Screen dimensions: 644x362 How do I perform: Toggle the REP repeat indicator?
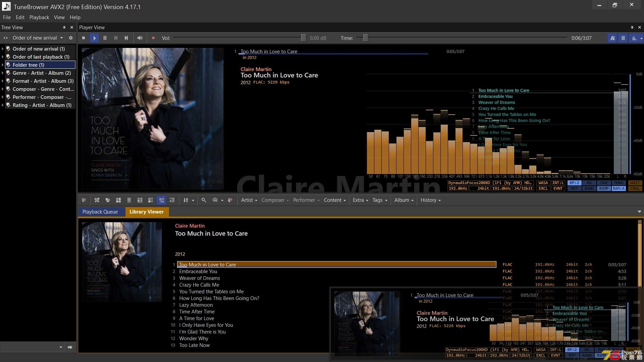[574, 188]
